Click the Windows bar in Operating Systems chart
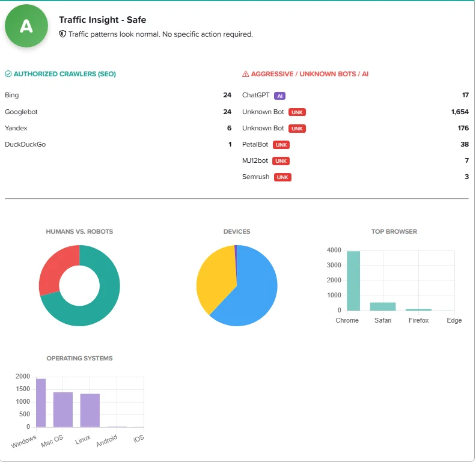This screenshot has width=476, height=462. click(41, 403)
